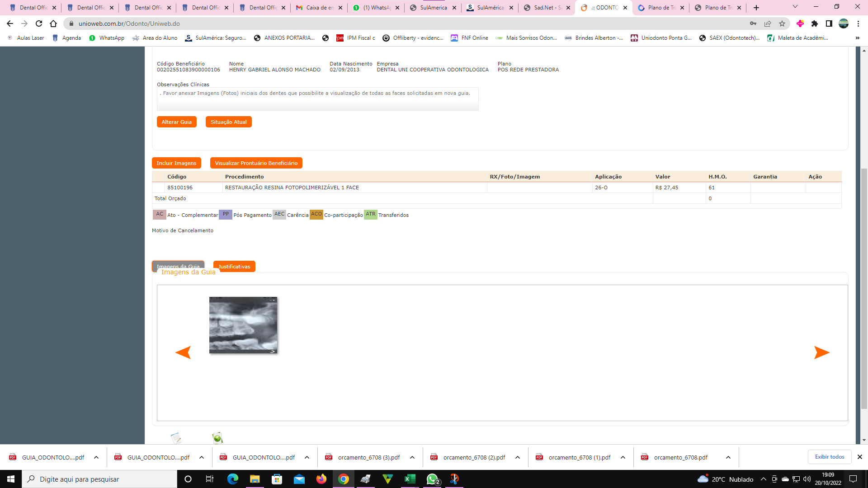
Task: Click the Incluir Imagens button
Action: pyautogui.click(x=176, y=163)
